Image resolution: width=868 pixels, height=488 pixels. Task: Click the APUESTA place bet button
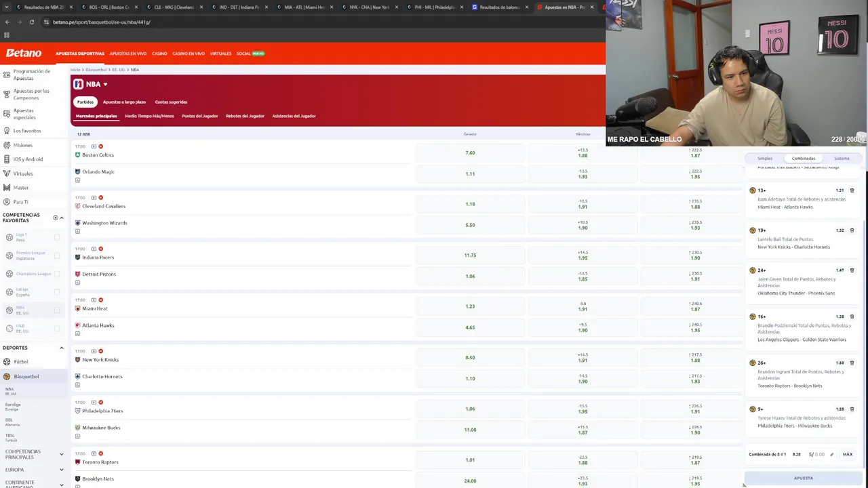pyautogui.click(x=804, y=478)
